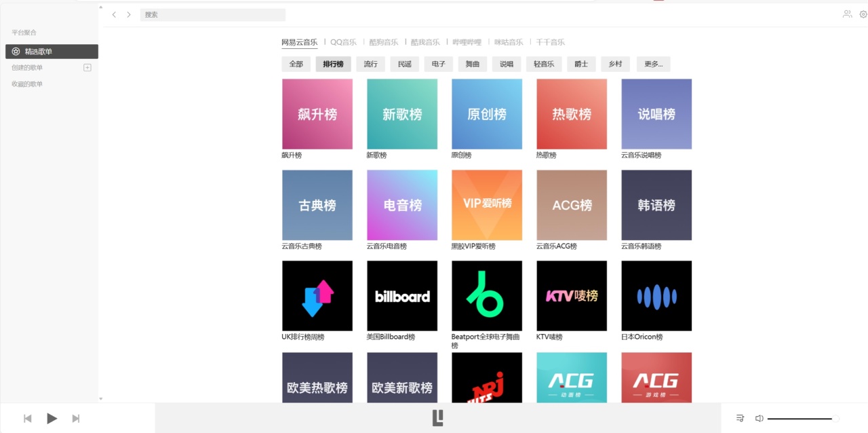Add a new playlist with the plus icon
The image size is (868, 433).
point(87,67)
